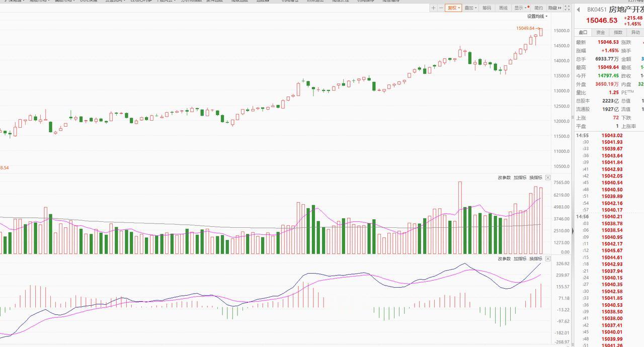Click the latest price 15046.53 header
The height and width of the screenshot is (347, 644).
pos(602,21)
